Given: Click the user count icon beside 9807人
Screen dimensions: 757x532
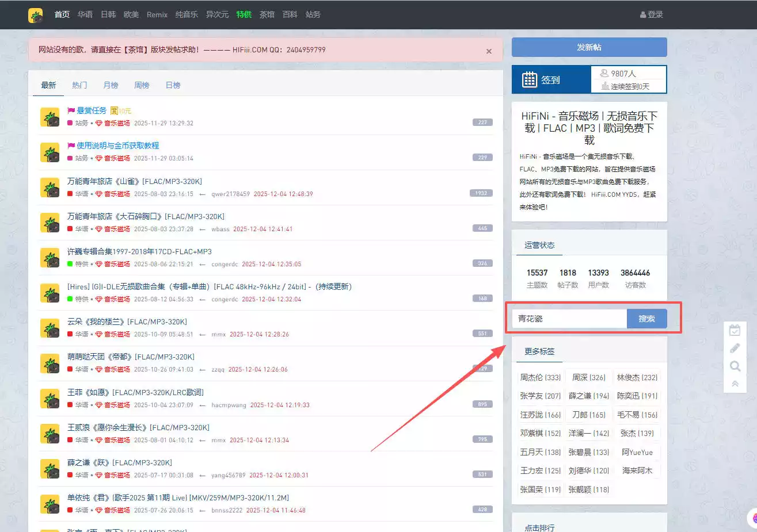Looking at the screenshot, I should (x=604, y=74).
